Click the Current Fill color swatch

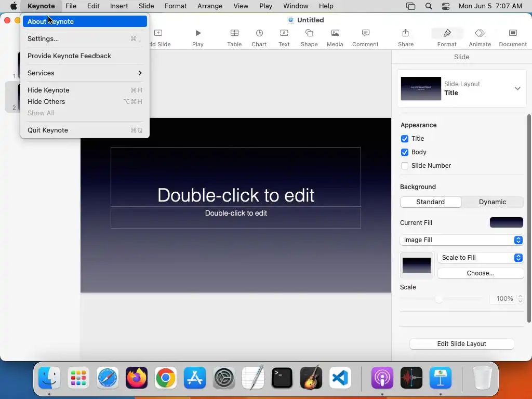[506, 222]
